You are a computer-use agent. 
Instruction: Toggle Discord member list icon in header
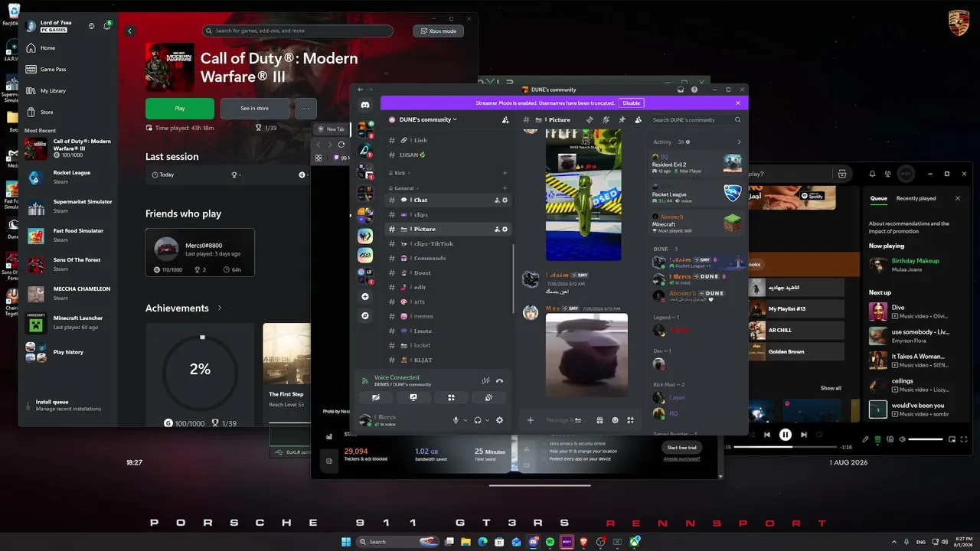[638, 120]
